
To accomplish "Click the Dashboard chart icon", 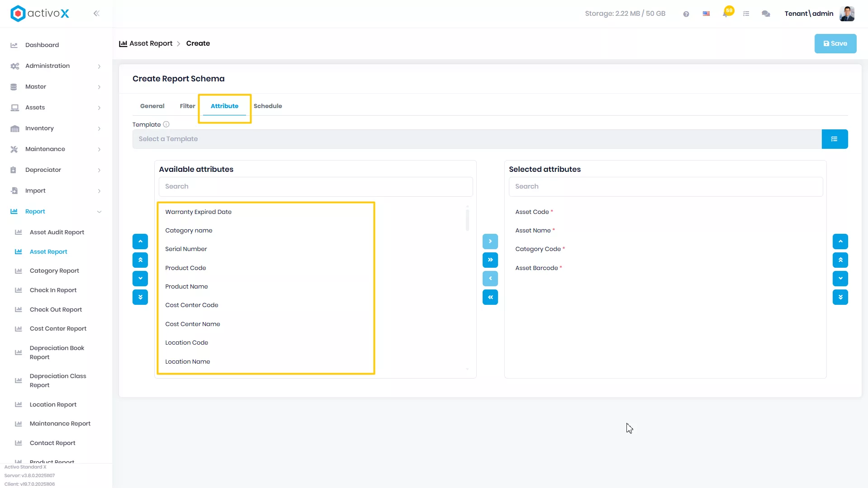I will point(14,45).
